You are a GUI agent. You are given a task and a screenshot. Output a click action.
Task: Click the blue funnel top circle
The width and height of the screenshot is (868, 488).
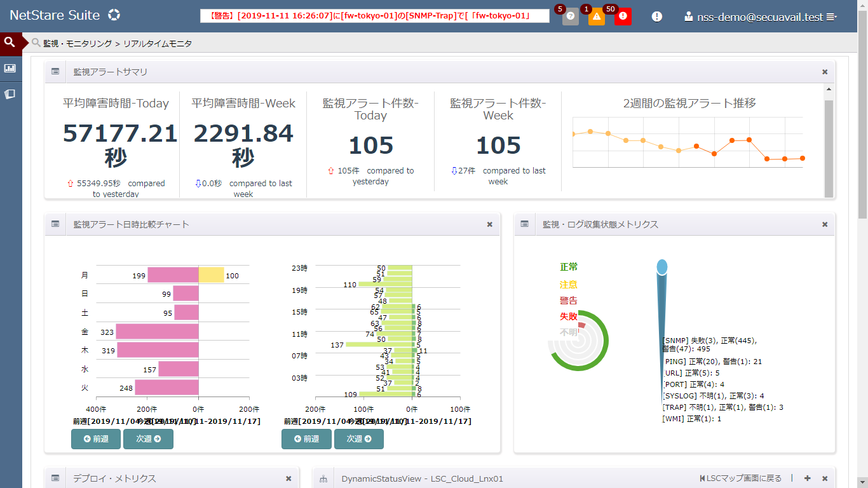point(661,267)
